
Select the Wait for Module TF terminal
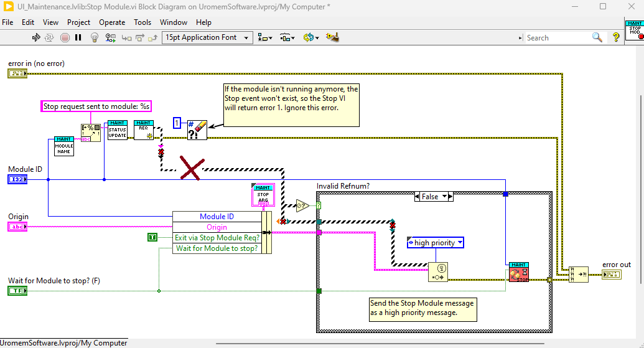[x=17, y=291]
